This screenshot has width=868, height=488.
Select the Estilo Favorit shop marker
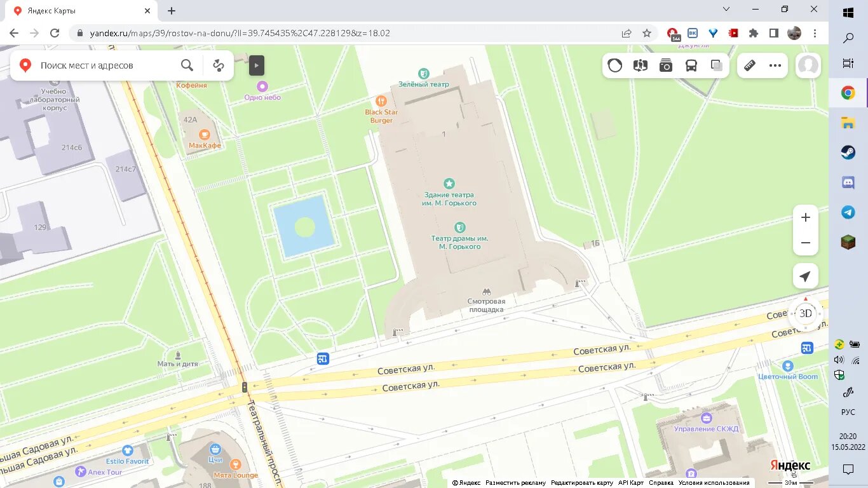(x=128, y=451)
